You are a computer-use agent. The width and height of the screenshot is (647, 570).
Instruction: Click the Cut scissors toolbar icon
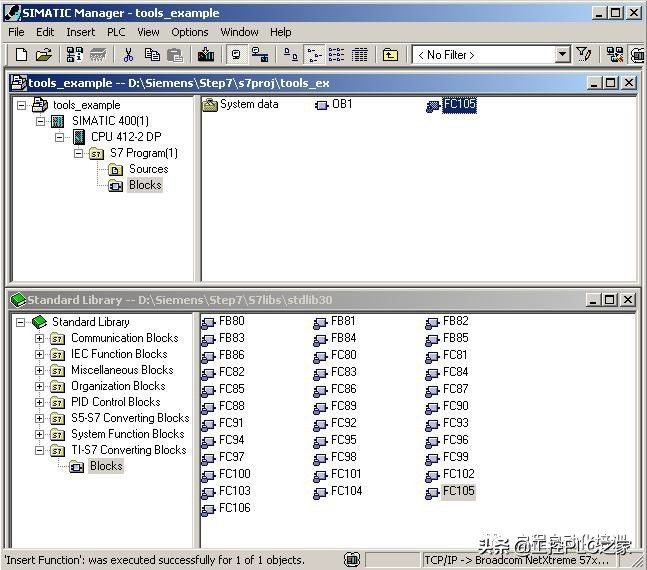point(128,55)
